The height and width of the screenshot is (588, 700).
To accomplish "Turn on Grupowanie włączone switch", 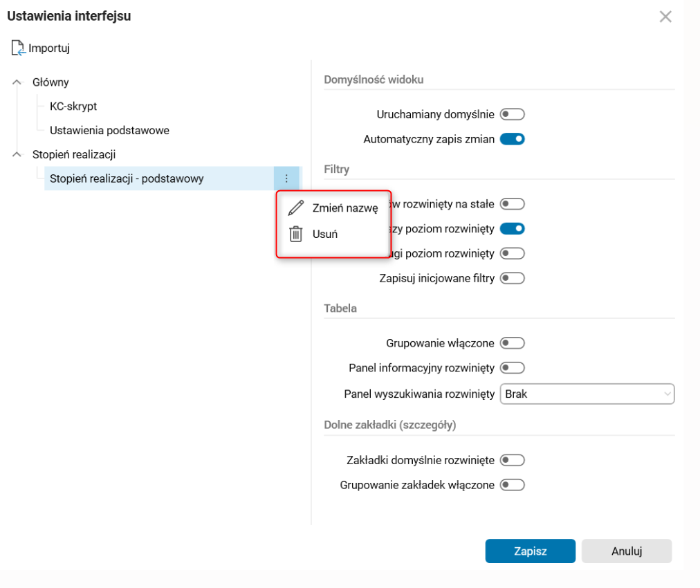I will [x=513, y=343].
